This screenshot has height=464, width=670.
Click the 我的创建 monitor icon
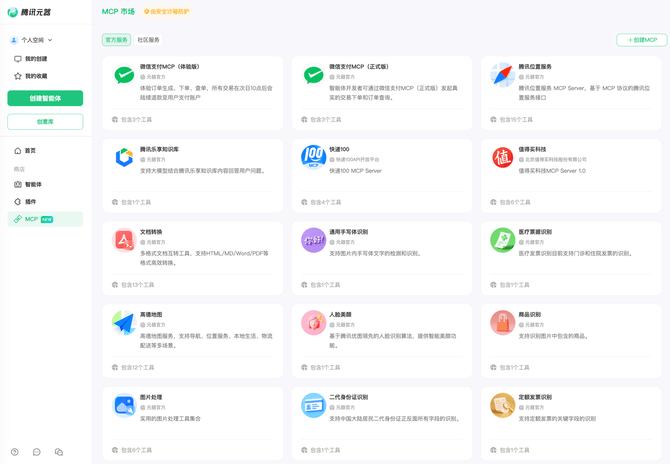tap(18, 59)
